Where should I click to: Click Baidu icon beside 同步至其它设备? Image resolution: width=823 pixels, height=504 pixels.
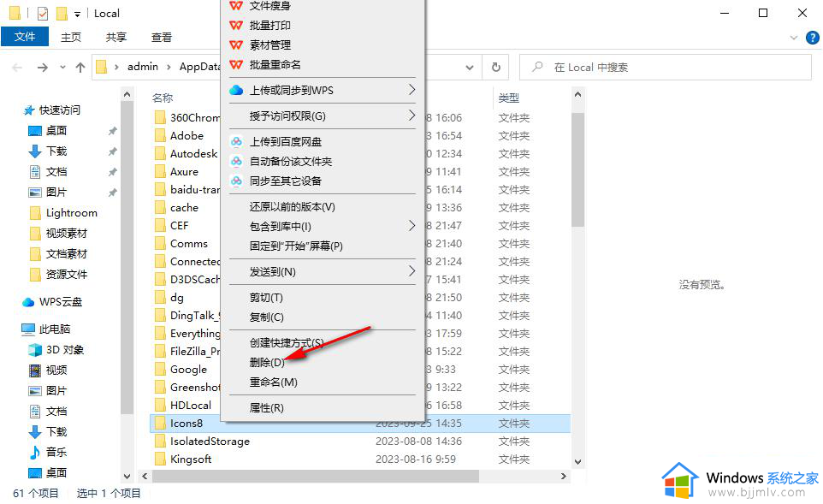coord(237,181)
